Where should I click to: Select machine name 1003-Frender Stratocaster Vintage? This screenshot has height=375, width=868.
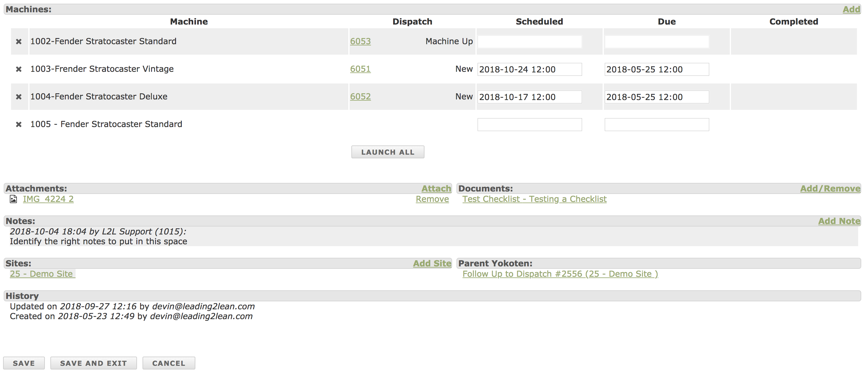[x=102, y=69]
